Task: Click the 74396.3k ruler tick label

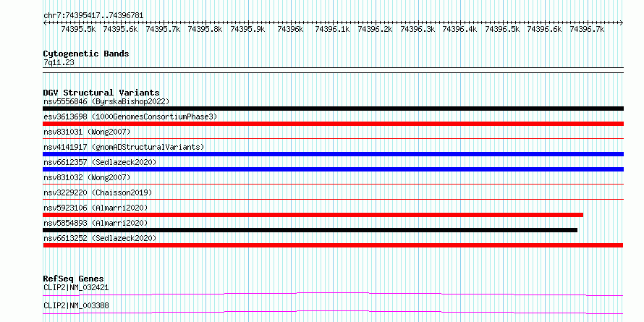Action: [x=418, y=29]
